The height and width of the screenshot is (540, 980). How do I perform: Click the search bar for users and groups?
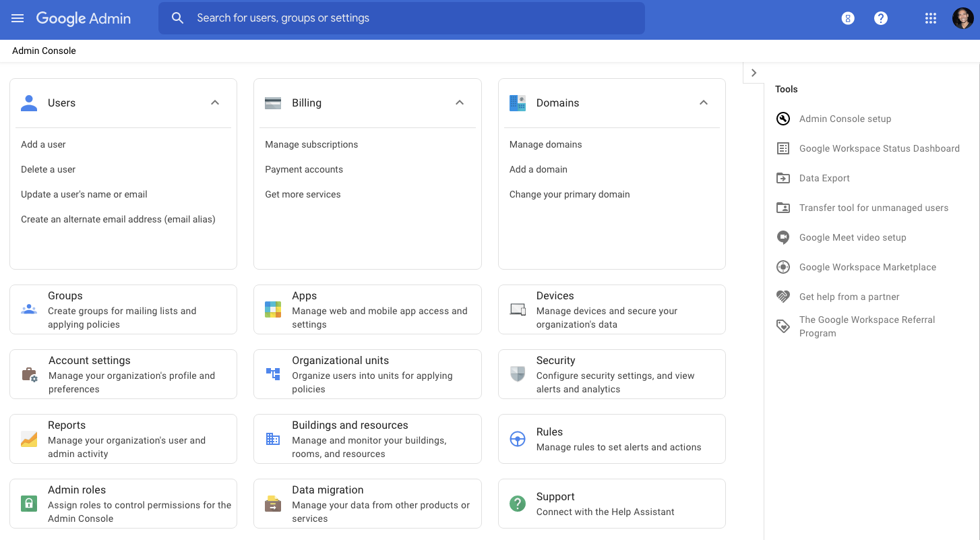tap(401, 18)
